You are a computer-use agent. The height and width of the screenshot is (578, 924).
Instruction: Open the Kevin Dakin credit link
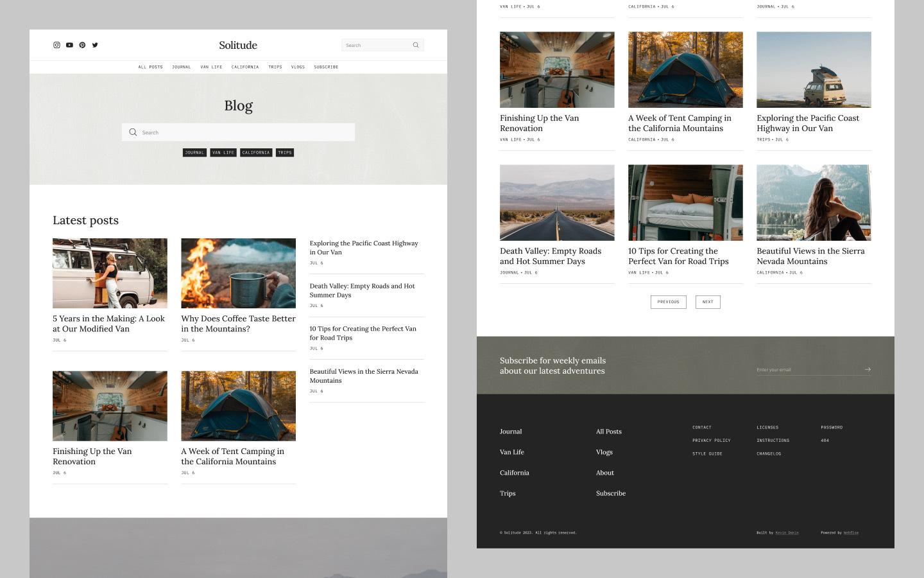pos(788,532)
